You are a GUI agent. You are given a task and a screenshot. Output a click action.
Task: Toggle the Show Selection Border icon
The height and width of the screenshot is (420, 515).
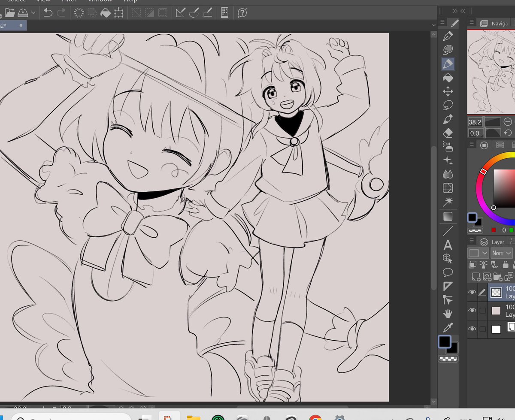point(163,13)
